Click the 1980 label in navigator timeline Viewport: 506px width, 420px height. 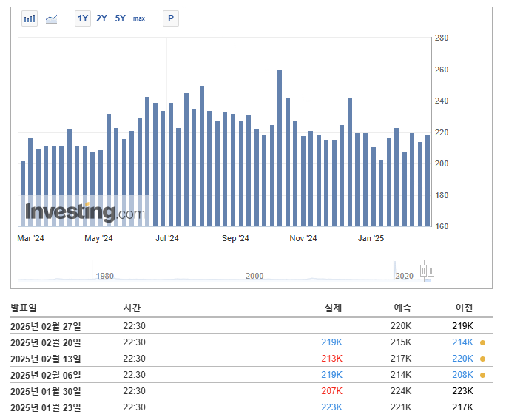coord(105,276)
